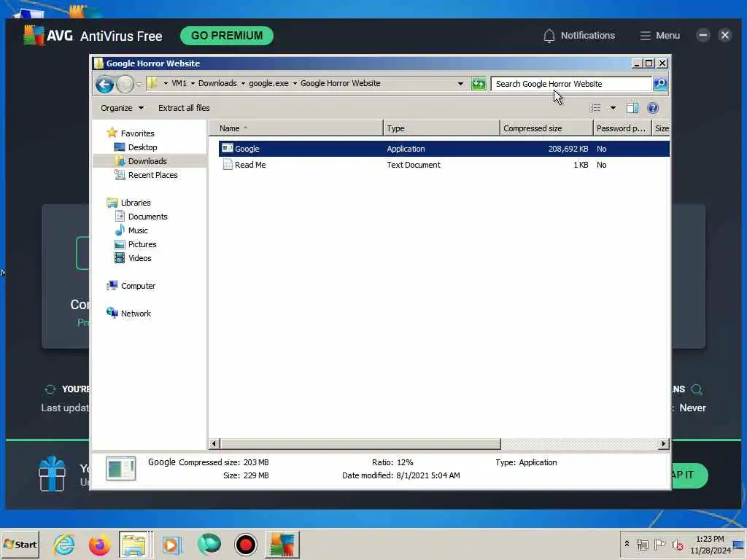Image resolution: width=747 pixels, height=560 pixels.
Task: Click the green globe taskbar icon
Action: [x=209, y=545]
